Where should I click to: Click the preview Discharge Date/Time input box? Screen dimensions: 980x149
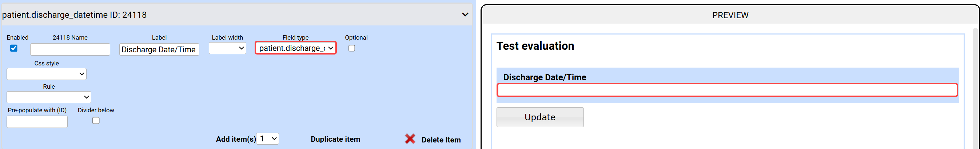click(x=726, y=90)
